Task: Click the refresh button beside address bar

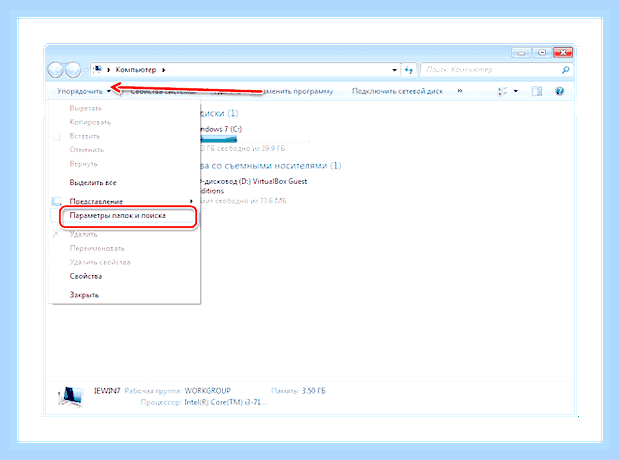Action: pos(408,70)
